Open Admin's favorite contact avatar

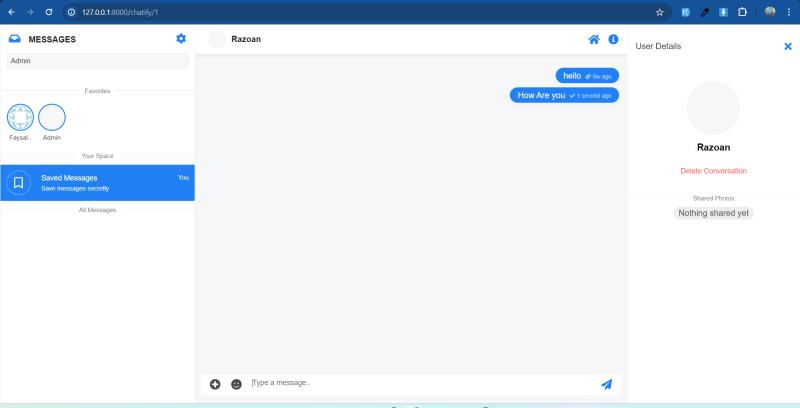pyautogui.click(x=52, y=117)
